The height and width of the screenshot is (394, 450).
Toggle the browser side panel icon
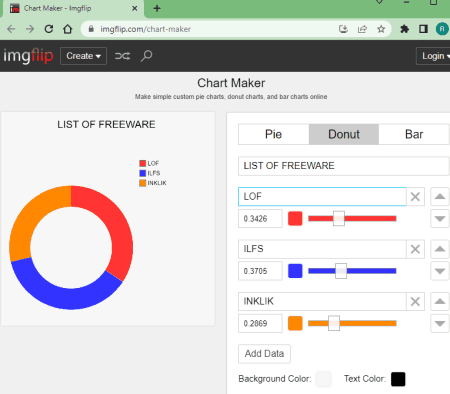click(x=423, y=29)
